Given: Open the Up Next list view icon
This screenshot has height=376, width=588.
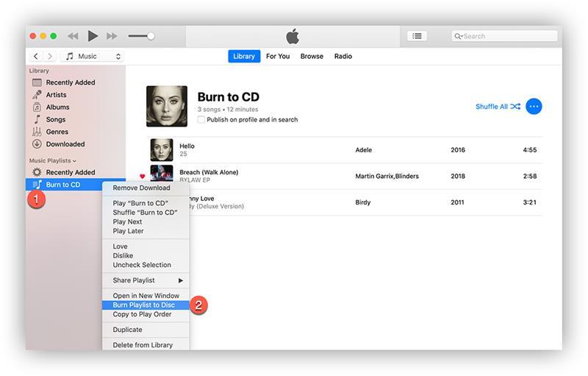Looking at the screenshot, I should [417, 36].
